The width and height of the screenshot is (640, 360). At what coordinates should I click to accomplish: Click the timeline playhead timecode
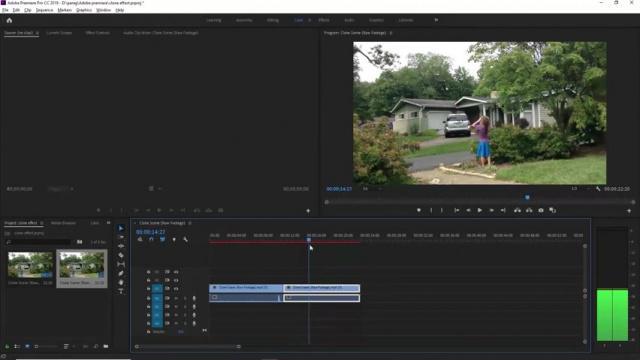tap(151, 232)
